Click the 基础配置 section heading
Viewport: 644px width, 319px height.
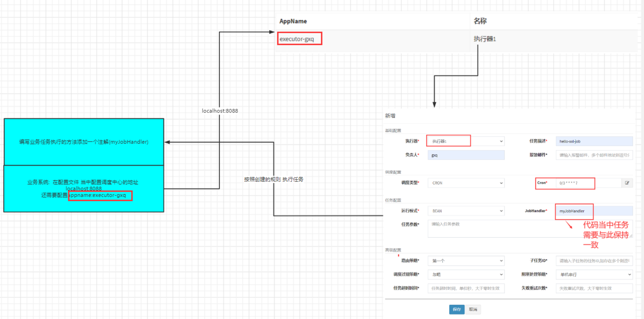[393, 131]
